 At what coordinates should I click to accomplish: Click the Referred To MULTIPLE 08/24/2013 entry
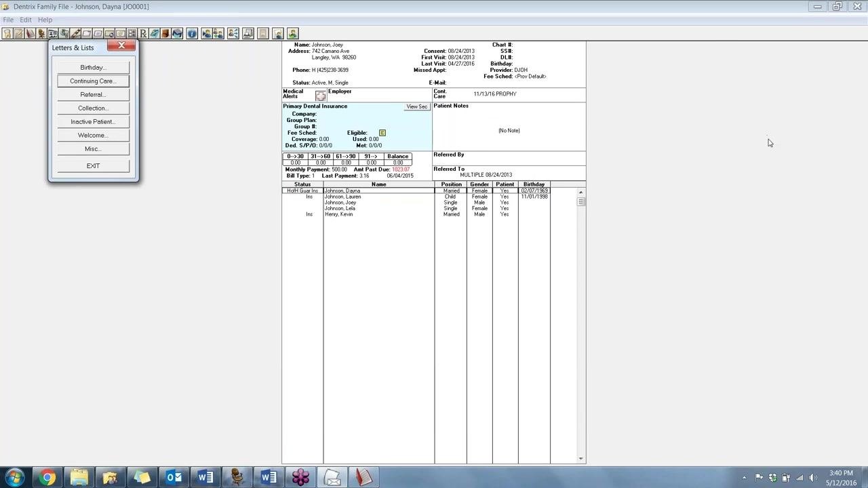pos(486,175)
